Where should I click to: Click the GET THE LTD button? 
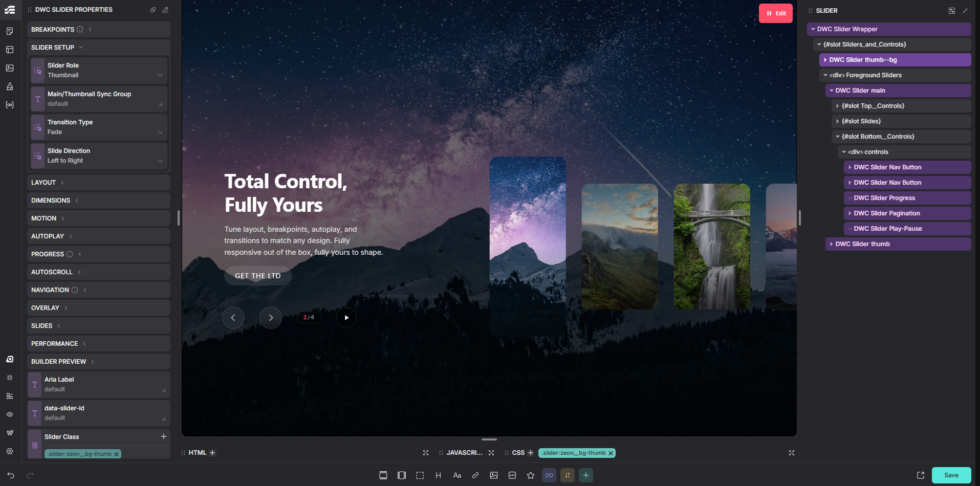click(258, 276)
